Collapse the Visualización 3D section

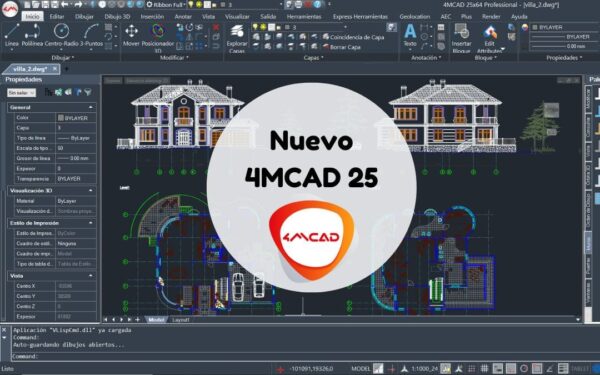pos(91,191)
